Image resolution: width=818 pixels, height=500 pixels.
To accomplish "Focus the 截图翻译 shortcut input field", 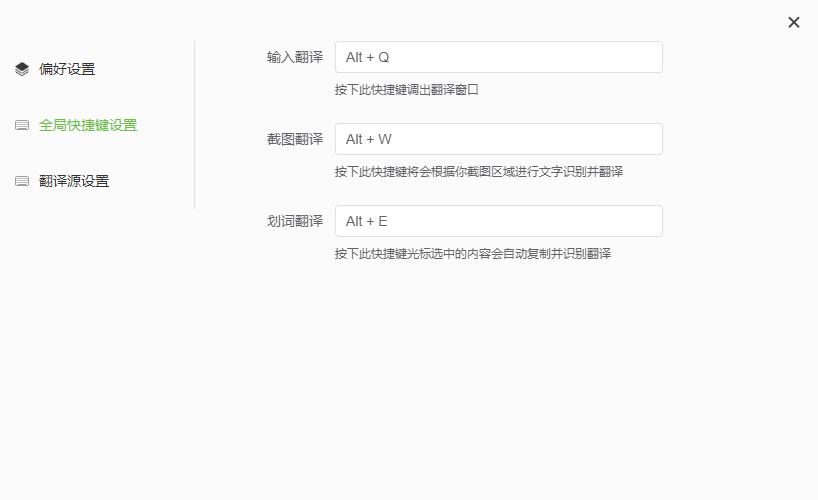I will pyautogui.click(x=498, y=139).
